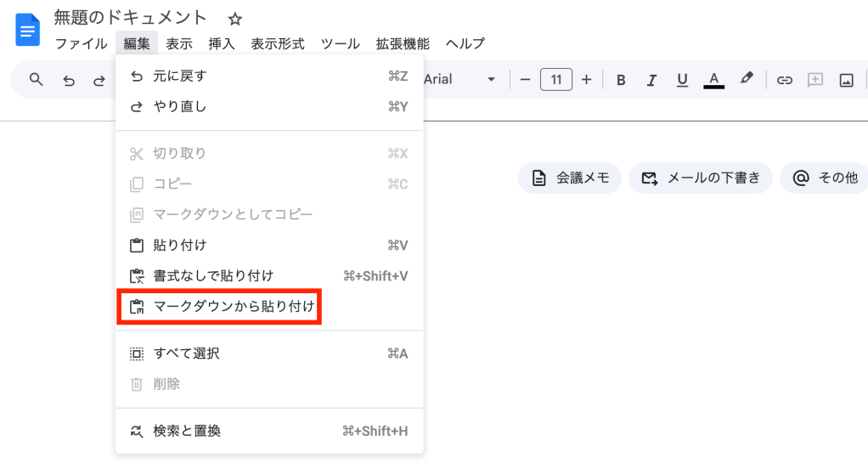Click the search magnifier icon in toolbar

pos(37,80)
